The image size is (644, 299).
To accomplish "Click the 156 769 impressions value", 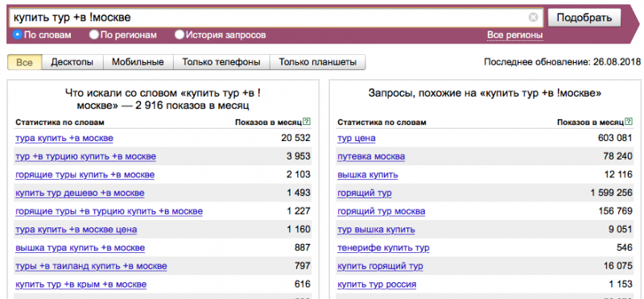I will [x=615, y=211].
